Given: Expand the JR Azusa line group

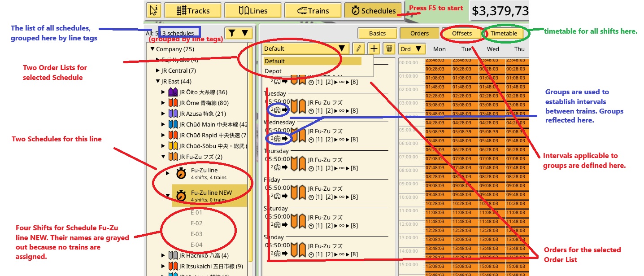Looking at the screenshot, I should coord(163,114).
